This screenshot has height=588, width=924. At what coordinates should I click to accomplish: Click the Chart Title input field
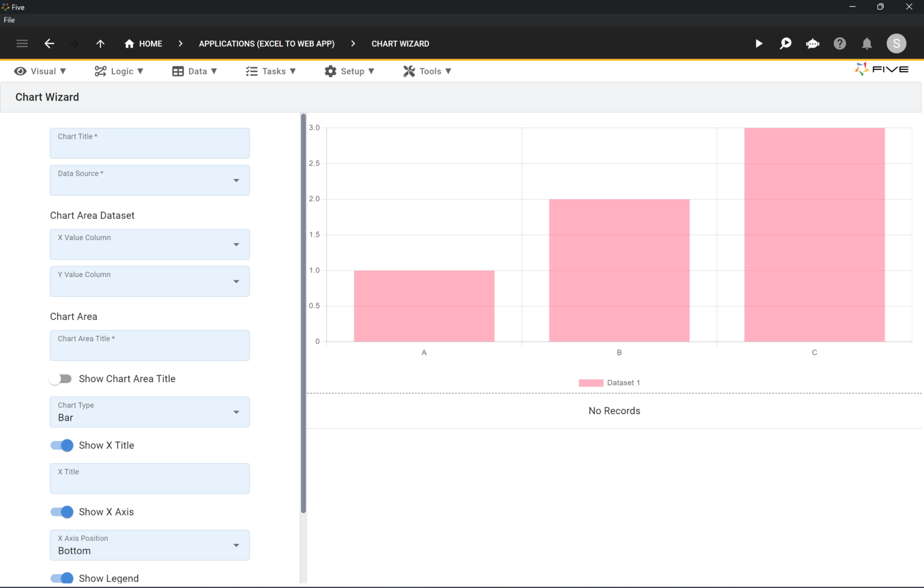point(149,143)
